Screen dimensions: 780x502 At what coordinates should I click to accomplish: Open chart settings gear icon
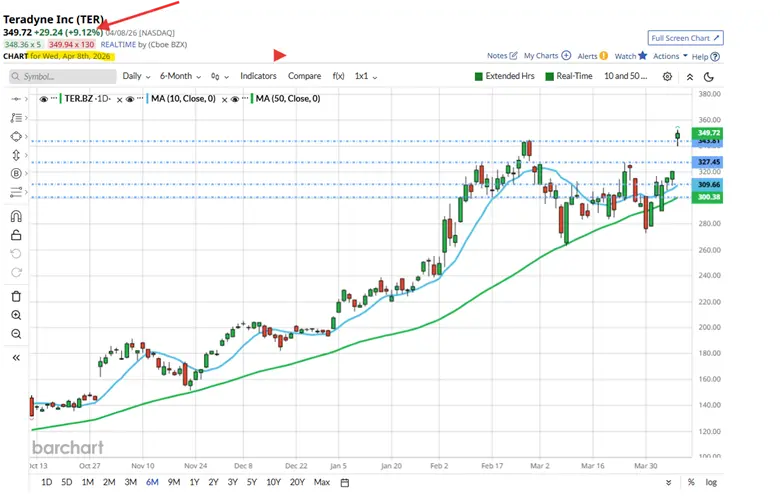[x=668, y=76]
